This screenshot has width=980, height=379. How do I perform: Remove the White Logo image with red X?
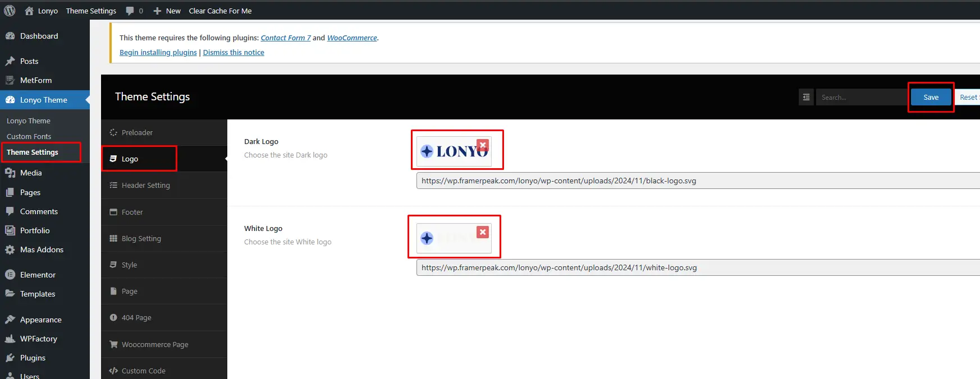tap(483, 232)
